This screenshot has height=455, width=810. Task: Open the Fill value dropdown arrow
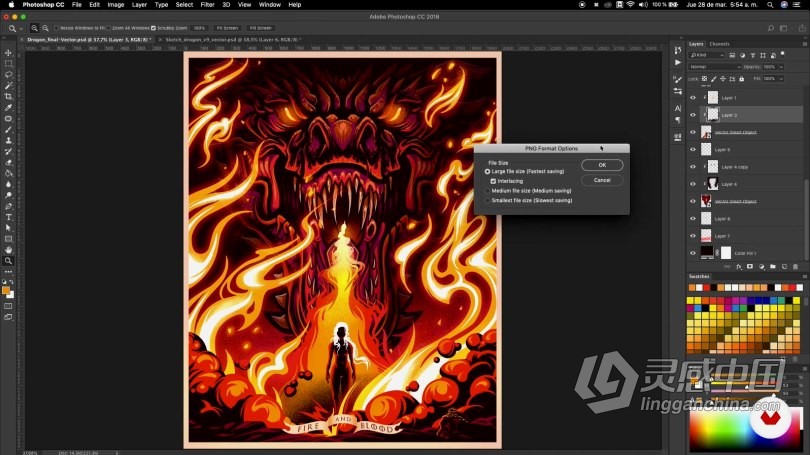click(x=781, y=79)
